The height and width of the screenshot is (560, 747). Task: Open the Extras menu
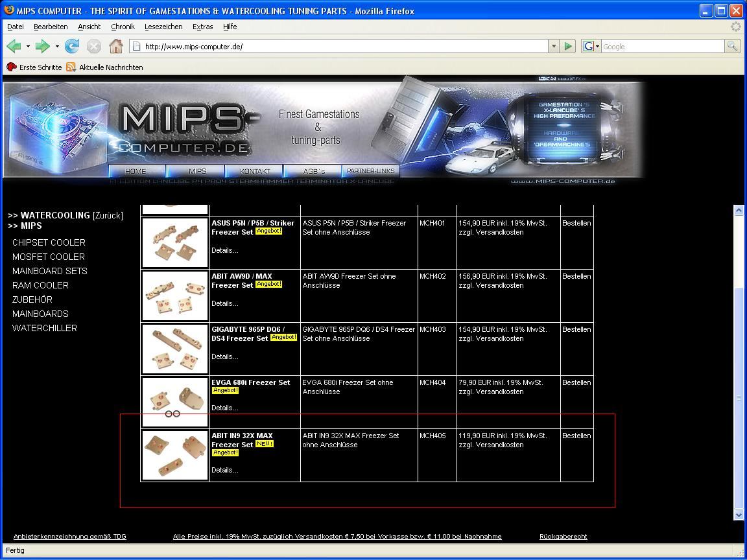point(202,27)
